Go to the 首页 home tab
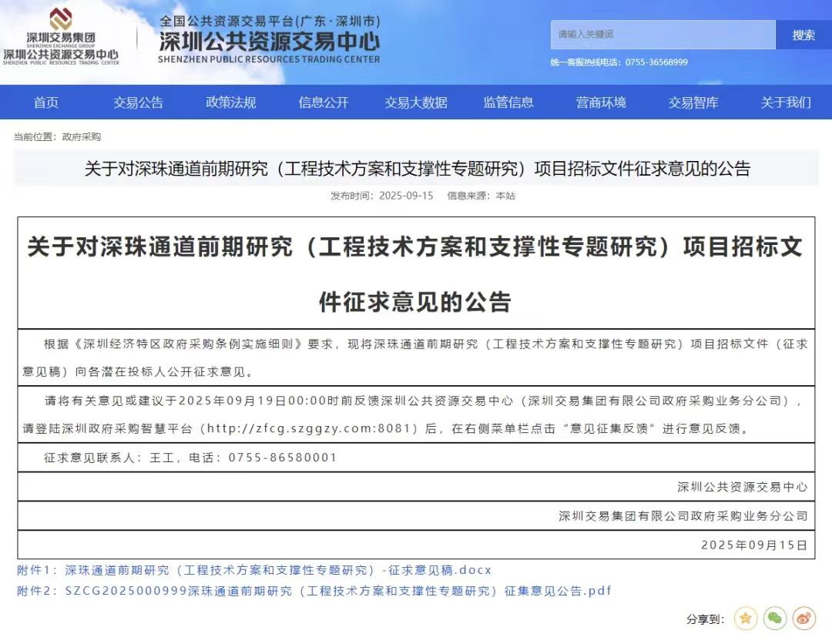Viewport: 832px width, 644px height. pos(46,102)
